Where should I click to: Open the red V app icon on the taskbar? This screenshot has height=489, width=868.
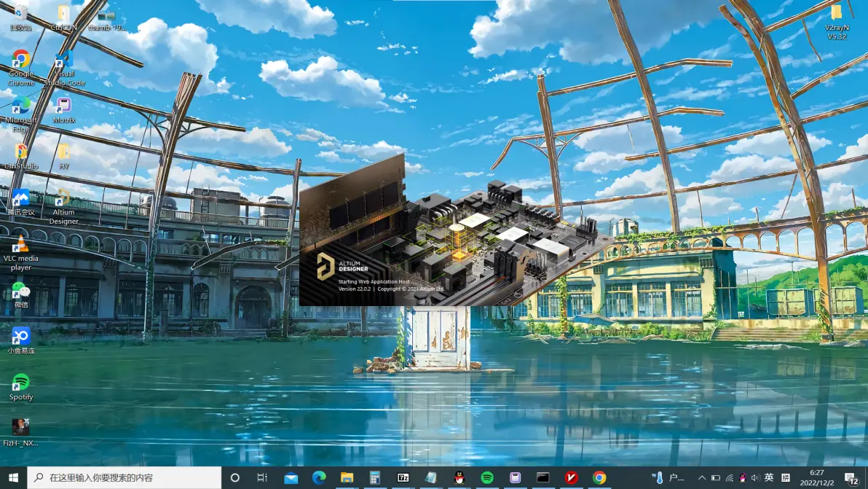tap(572, 477)
